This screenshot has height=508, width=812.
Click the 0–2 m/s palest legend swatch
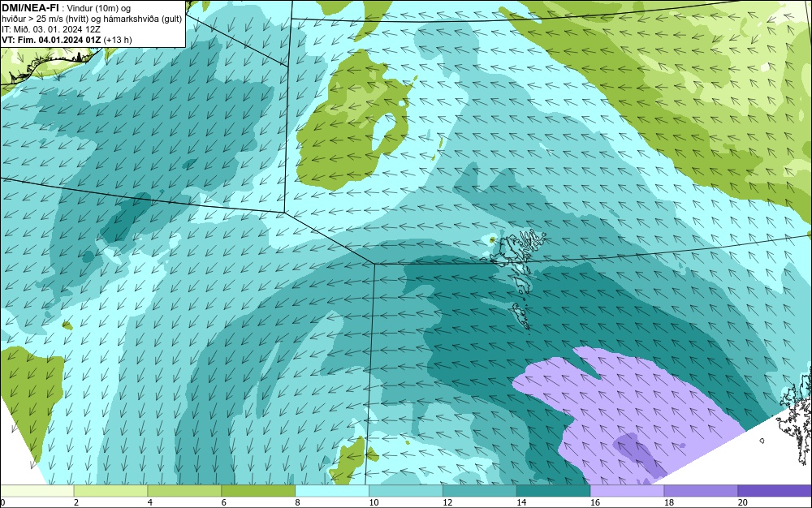(37, 491)
